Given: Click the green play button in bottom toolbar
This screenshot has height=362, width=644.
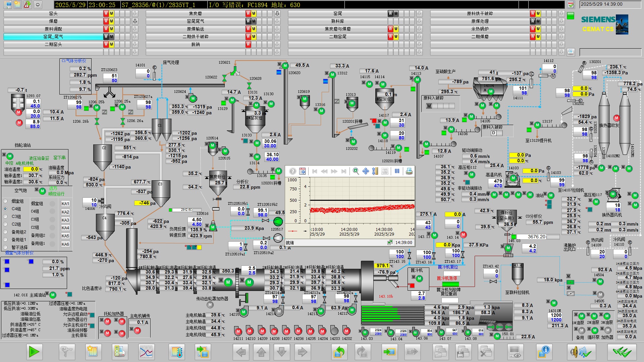Looking at the screenshot, I should coord(34,352).
